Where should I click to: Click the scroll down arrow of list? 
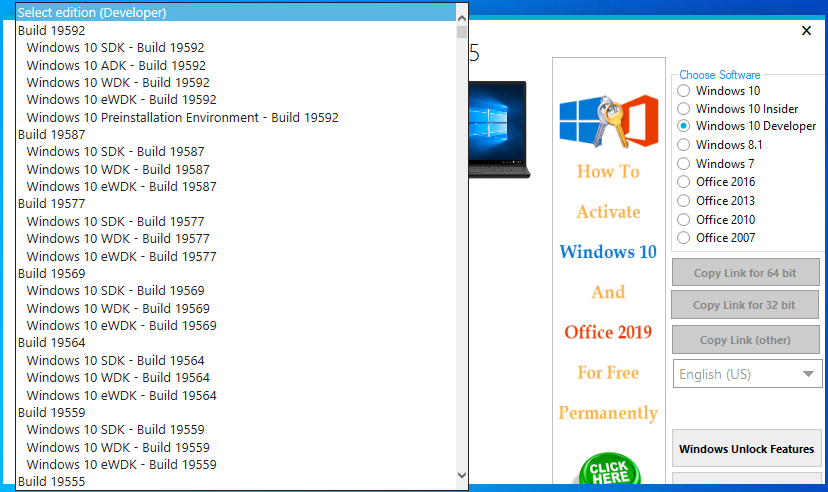coord(462,475)
